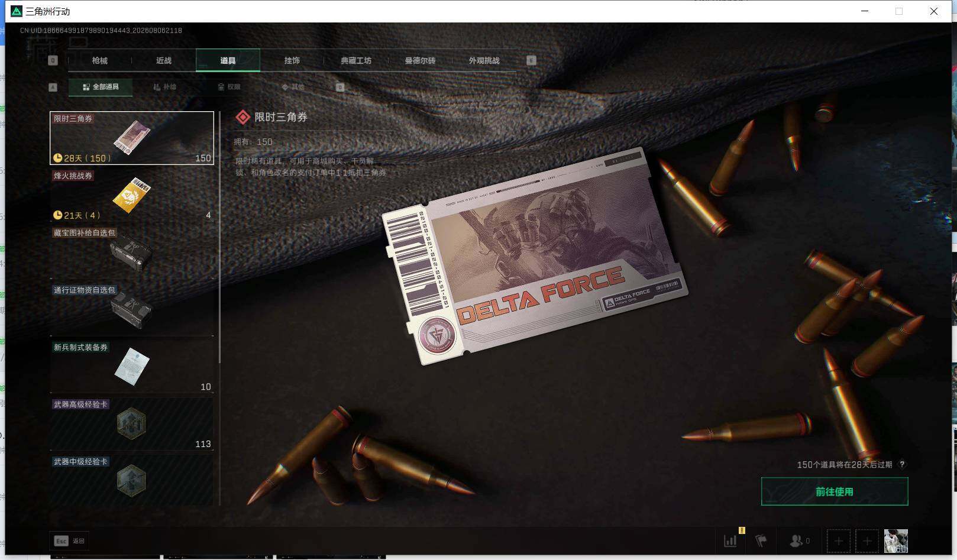Viewport: 957px width, 560px height.
Task: Minimize the 三角洲行动 window
Action: point(865,11)
